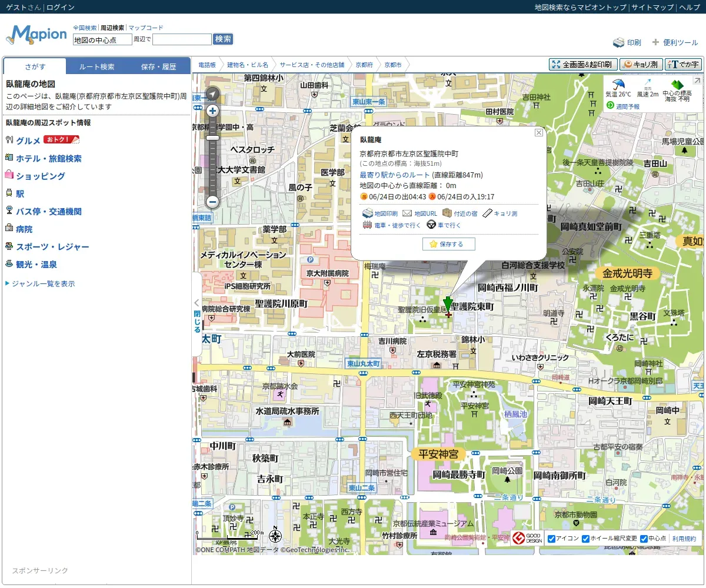
Task: Open 病院 hospital category
Action: 24,229
